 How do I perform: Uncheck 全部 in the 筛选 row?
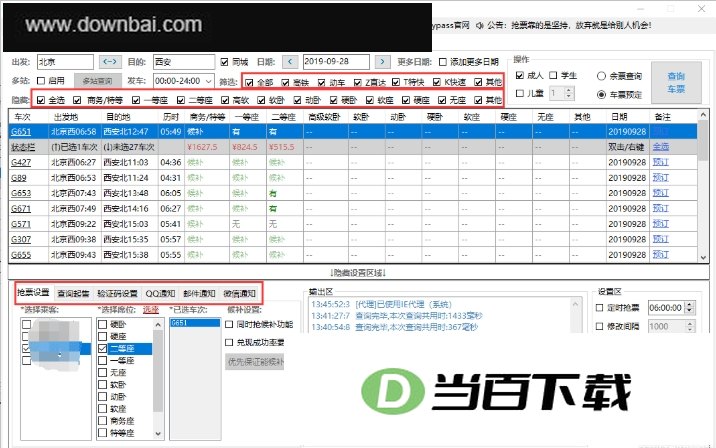coord(249,83)
